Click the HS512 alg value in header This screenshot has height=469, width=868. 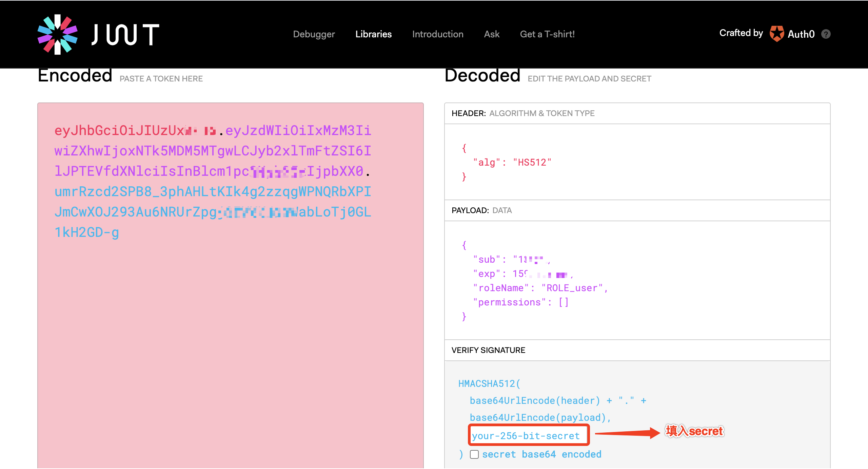532,163
